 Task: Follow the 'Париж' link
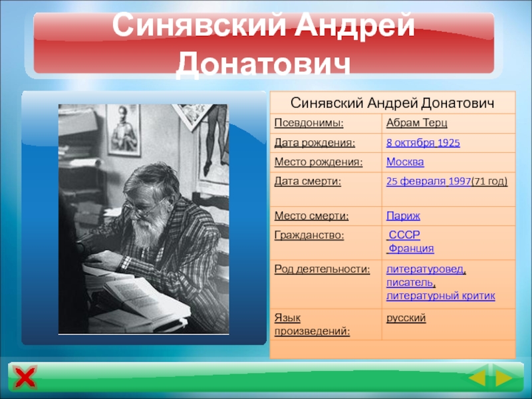click(x=403, y=215)
